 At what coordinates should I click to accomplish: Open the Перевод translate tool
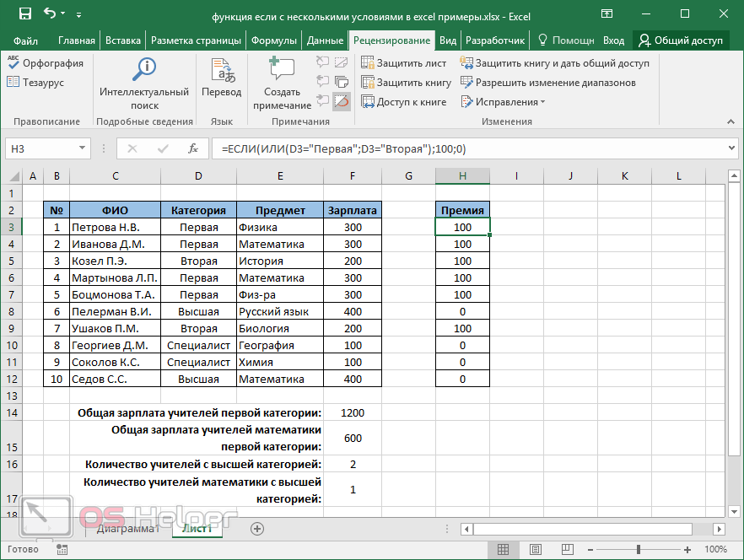[222, 78]
